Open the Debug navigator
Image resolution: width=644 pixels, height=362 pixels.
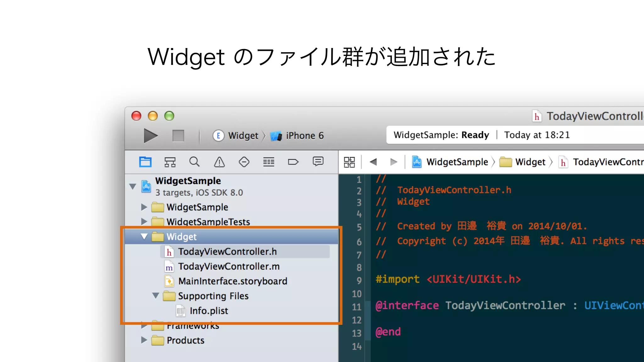(269, 162)
